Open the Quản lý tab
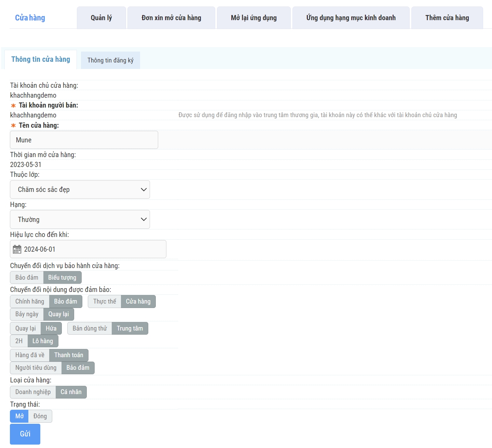The width and height of the screenshot is (492, 448). (101, 18)
